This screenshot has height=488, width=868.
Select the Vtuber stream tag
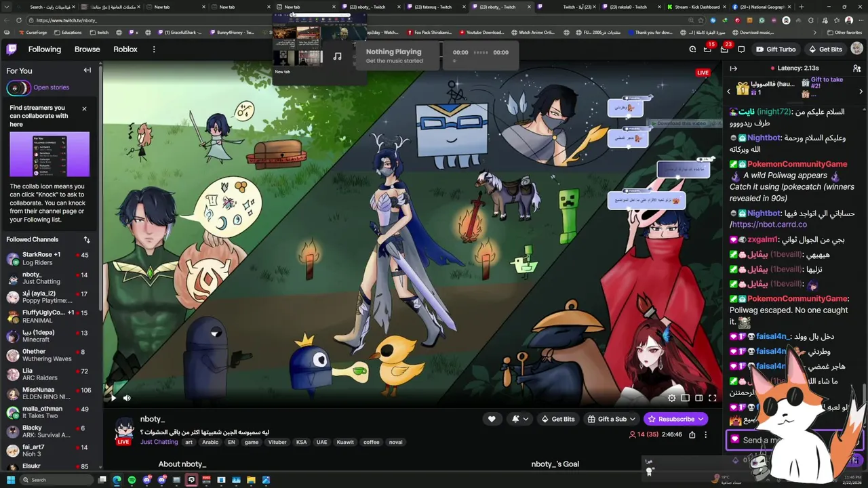[x=277, y=442]
